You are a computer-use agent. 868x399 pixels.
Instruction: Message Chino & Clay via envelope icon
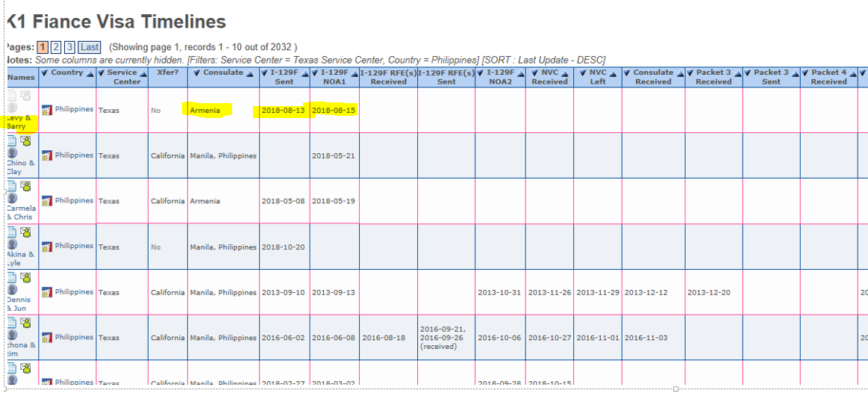(25, 140)
